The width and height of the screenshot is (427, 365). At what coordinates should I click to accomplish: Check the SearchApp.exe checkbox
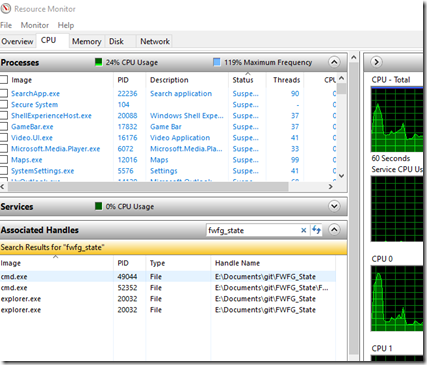click(4, 94)
